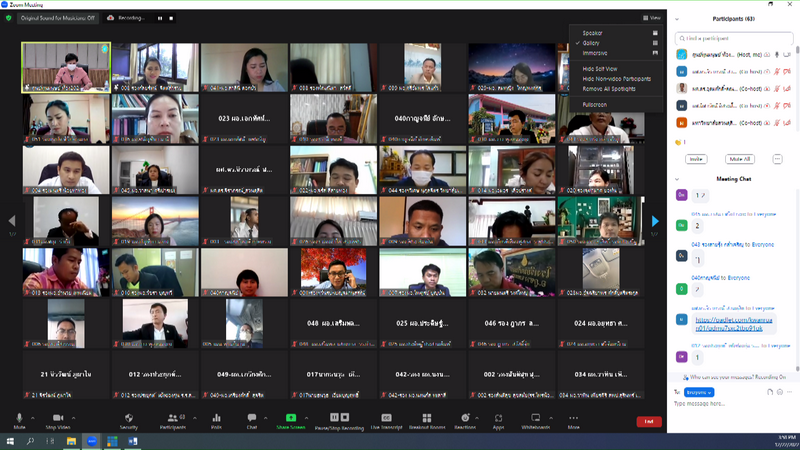Choose Remove All Spotlights
This screenshot has height=450, width=800.
point(609,89)
